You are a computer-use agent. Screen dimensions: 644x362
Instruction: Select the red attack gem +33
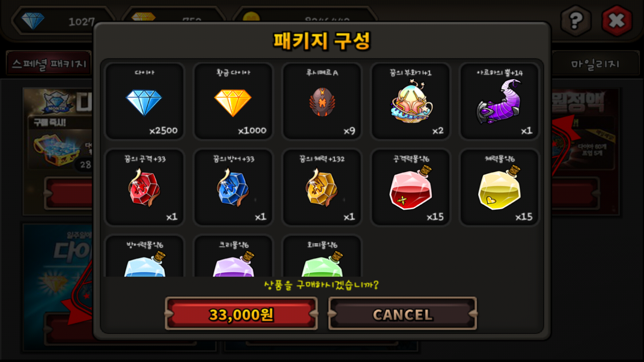(x=145, y=187)
